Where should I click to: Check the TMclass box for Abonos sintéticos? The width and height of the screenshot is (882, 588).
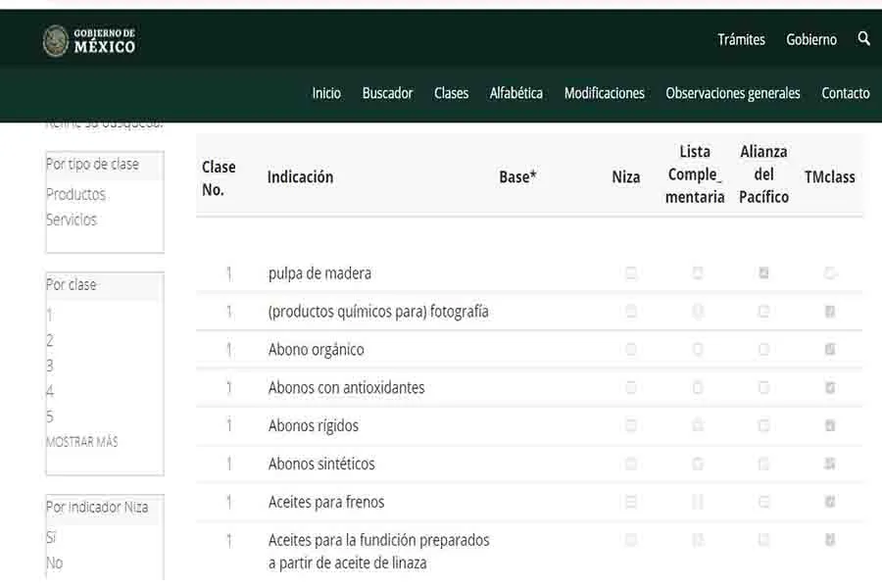click(x=829, y=464)
